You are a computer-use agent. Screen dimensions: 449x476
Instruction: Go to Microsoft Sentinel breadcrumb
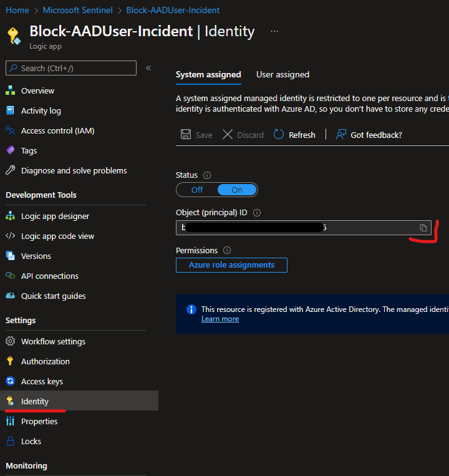coord(78,11)
